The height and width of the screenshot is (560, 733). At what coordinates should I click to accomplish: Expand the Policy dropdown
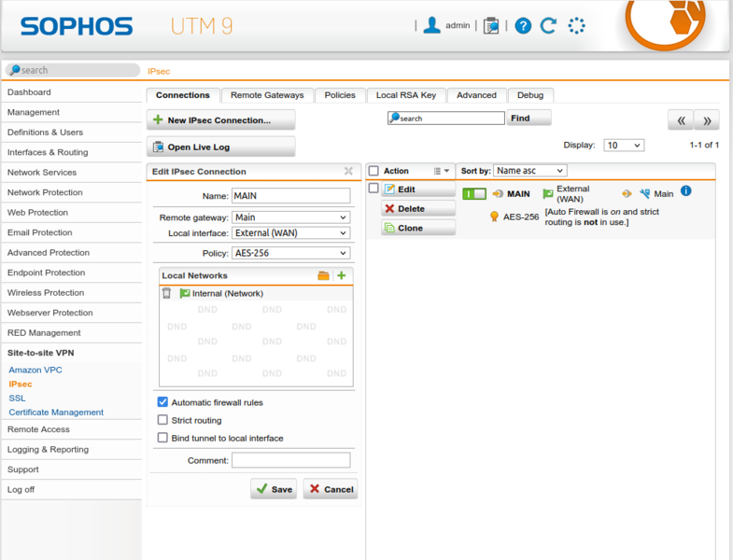[289, 253]
